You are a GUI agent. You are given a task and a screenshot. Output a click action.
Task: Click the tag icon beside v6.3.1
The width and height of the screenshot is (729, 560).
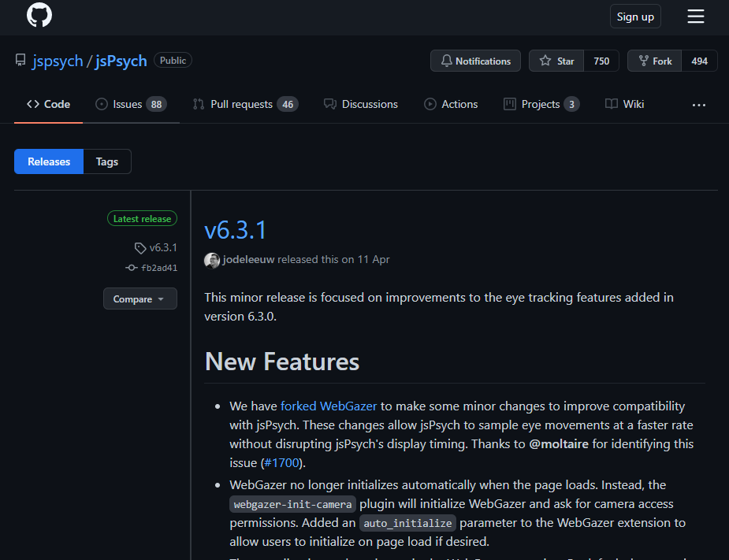coord(140,248)
